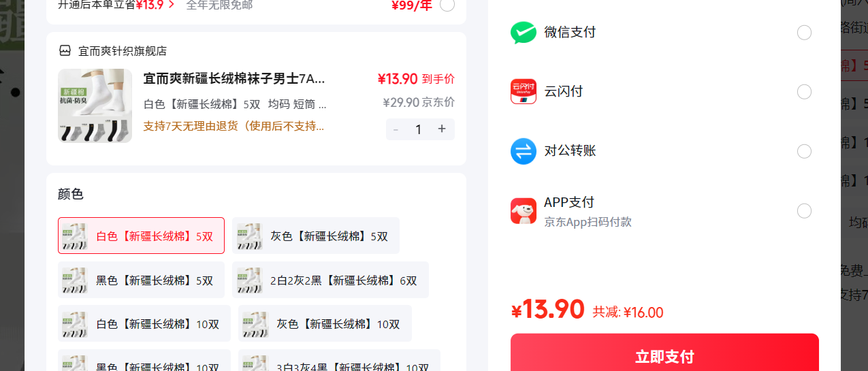Click the quantity field showing 1
Screen dimensions: 868x371
tap(419, 129)
